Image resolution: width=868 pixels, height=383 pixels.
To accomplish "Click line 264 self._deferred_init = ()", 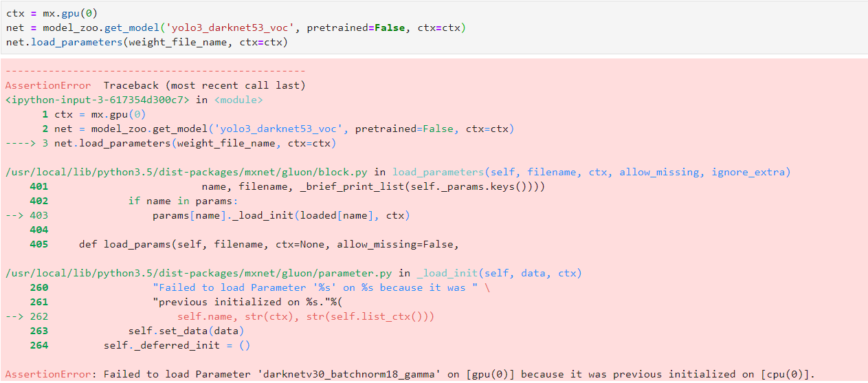I will pos(140,345).
